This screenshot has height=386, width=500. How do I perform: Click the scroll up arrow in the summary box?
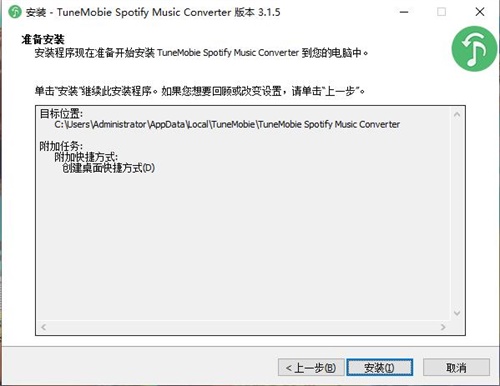457,115
